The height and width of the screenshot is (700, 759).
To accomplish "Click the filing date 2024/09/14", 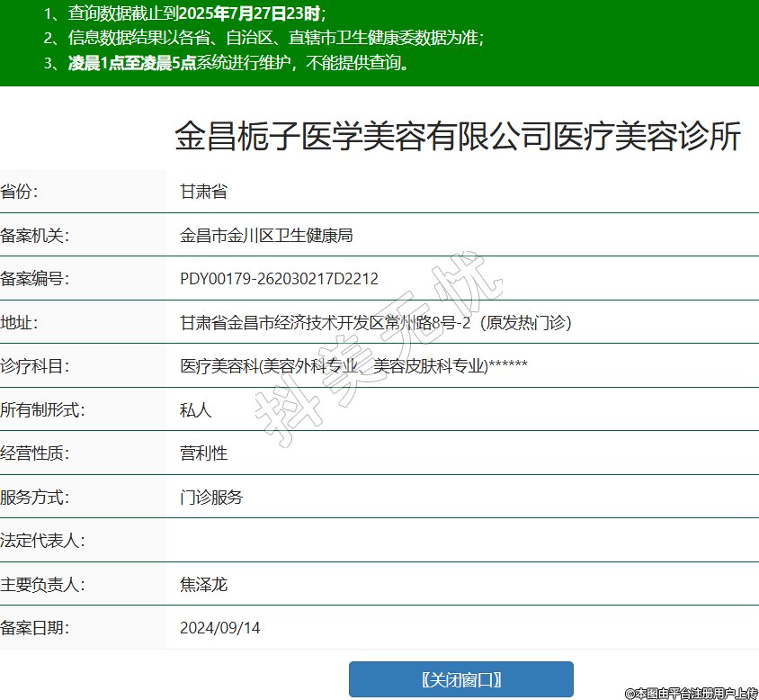I will (219, 628).
